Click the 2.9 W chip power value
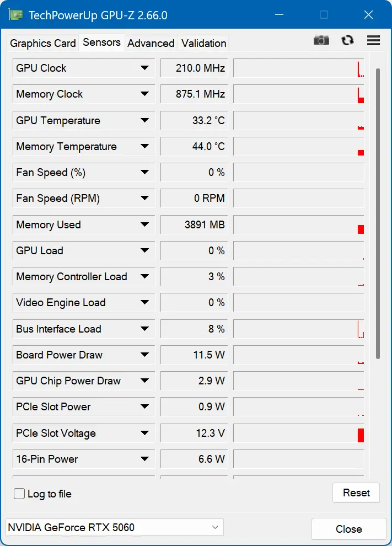 click(194, 381)
